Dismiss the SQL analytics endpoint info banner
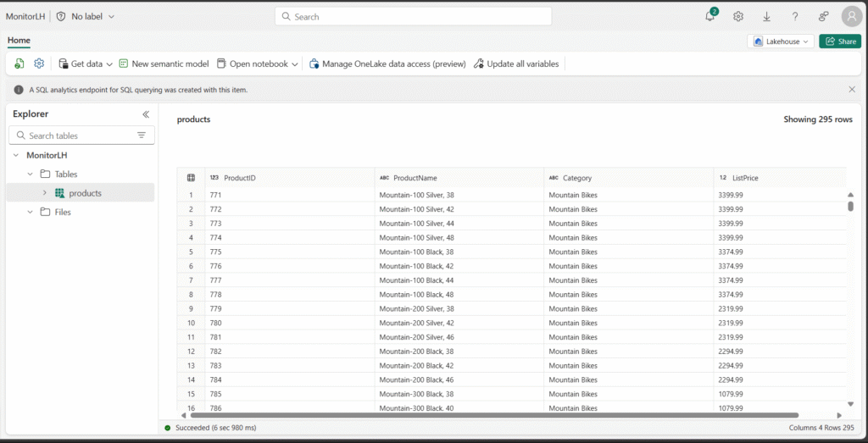The height and width of the screenshot is (443, 868). pos(852,89)
